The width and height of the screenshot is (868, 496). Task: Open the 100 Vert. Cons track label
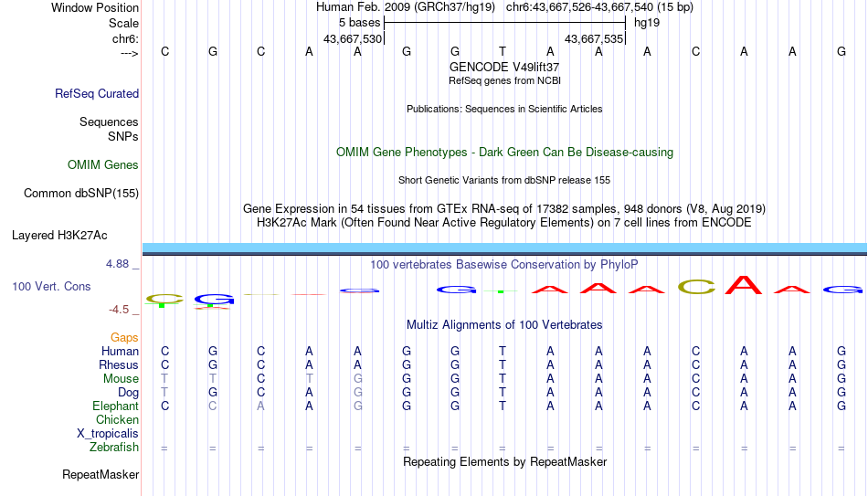coord(51,286)
